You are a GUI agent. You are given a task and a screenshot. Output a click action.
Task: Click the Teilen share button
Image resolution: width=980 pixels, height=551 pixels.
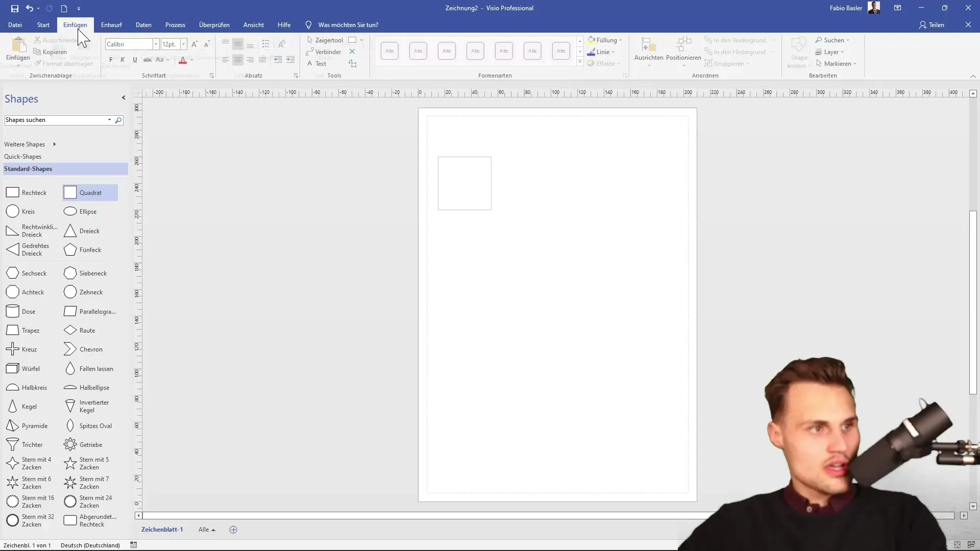tap(932, 24)
